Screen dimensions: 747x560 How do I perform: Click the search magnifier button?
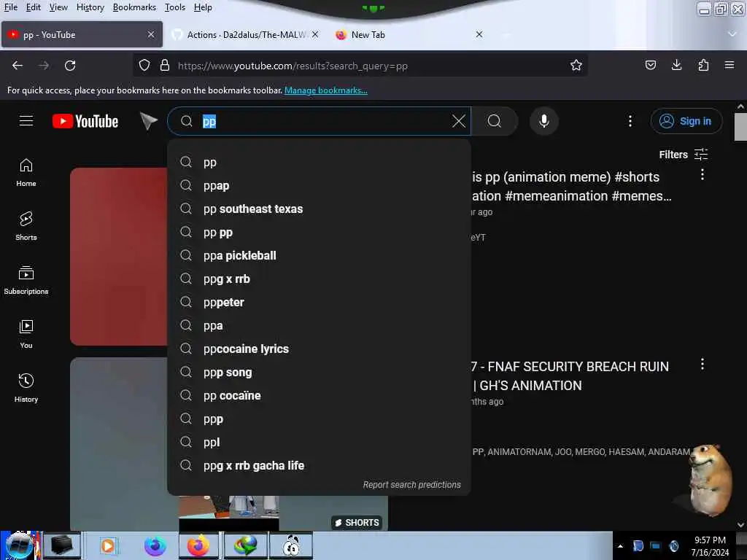coord(495,122)
